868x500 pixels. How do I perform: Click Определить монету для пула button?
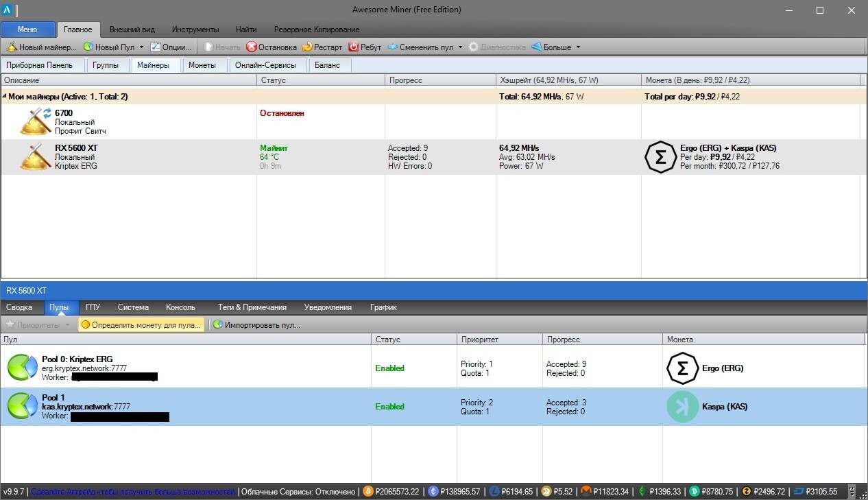tap(141, 325)
